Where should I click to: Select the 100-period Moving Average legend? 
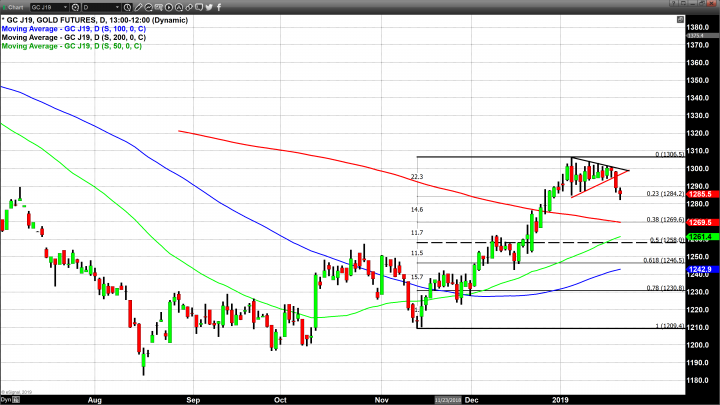(x=74, y=29)
